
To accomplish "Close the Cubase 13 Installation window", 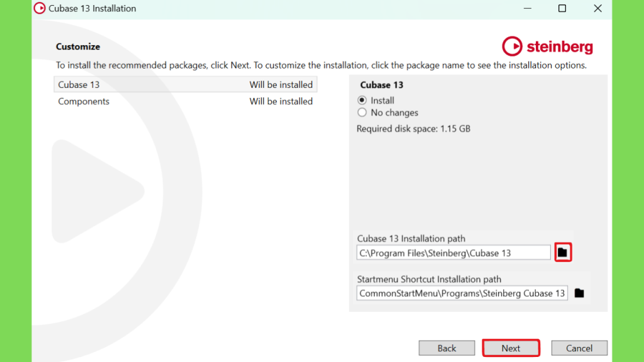I will point(597,8).
